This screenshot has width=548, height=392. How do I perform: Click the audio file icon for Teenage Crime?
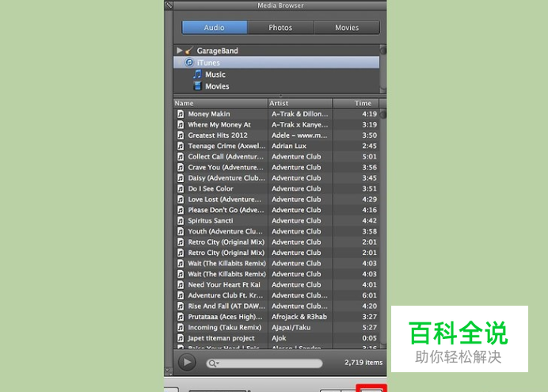click(181, 146)
